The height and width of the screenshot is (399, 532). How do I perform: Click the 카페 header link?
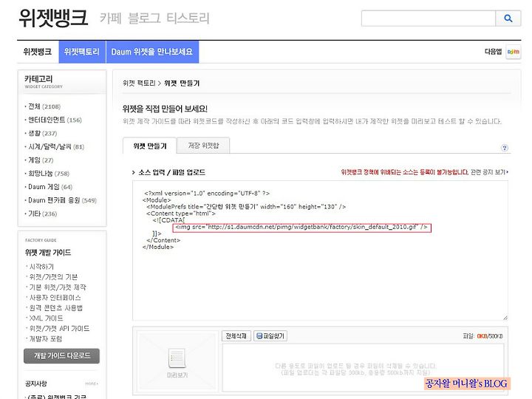click(x=111, y=18)
